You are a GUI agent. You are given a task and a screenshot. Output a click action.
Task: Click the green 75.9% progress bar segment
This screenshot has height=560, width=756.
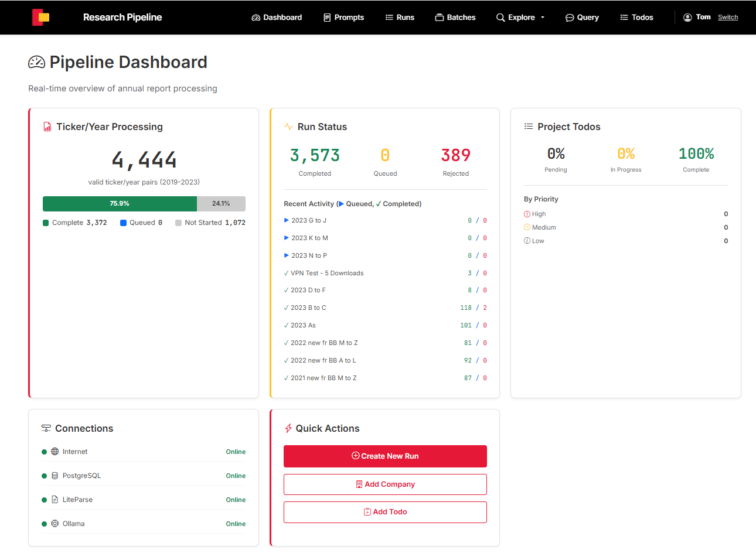120,204
